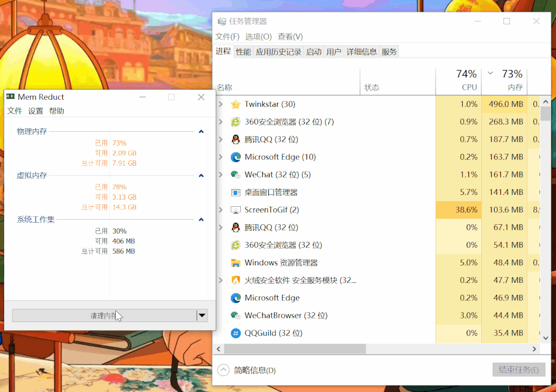The height and width of the screenshot is (392, 556).
Task: Click the 任务管理器 title bar icon
Action: click(x=222, y=21)
